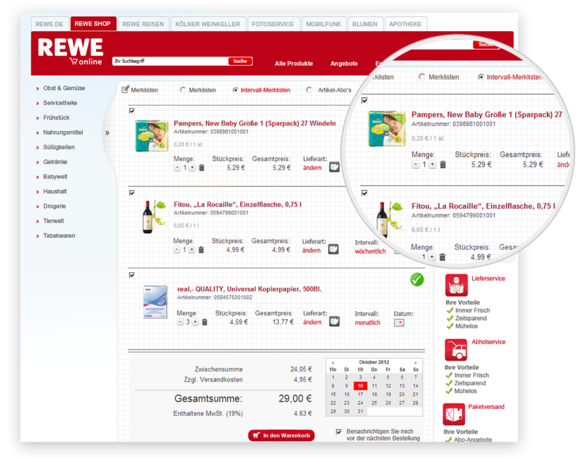Decrease Fitou wine quantity with minus button
577x458 pixels.
click(x=177, y=250)
